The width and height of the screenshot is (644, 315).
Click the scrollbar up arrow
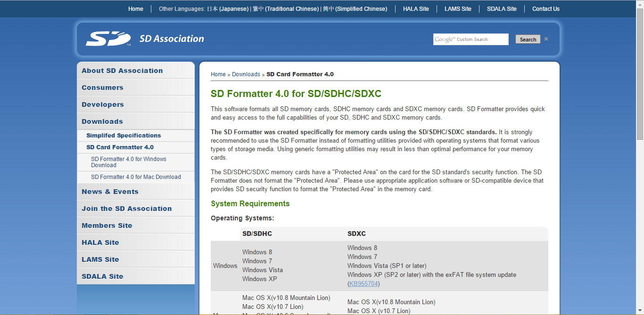[640, 4]
